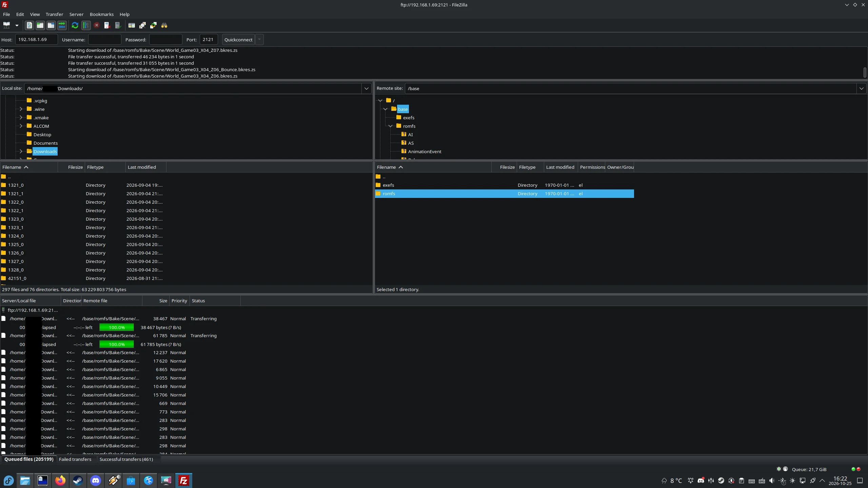Screen dimensions: 868x488
Task: Toggle transfer queue display
Action: (62, 25)
